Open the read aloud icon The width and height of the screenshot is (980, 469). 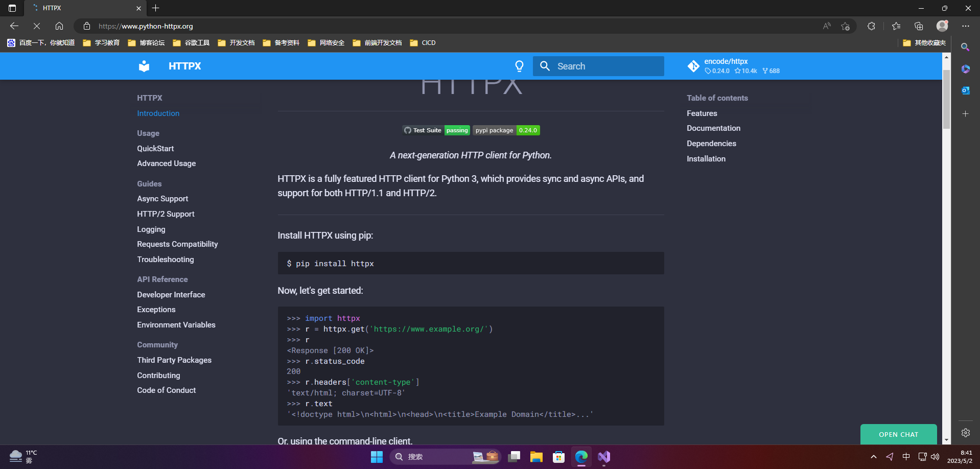pos(827,26)
